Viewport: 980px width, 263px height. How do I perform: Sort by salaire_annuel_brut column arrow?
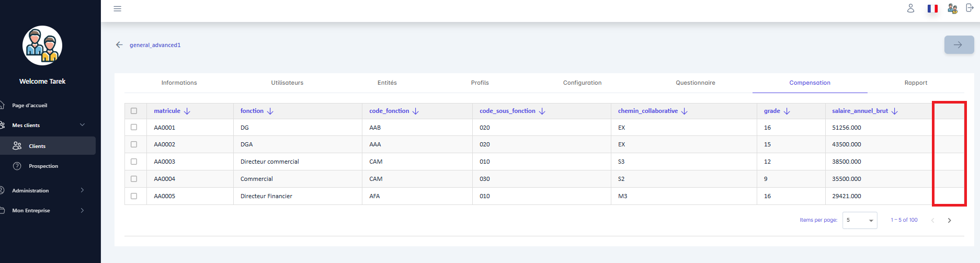point(894,111)
